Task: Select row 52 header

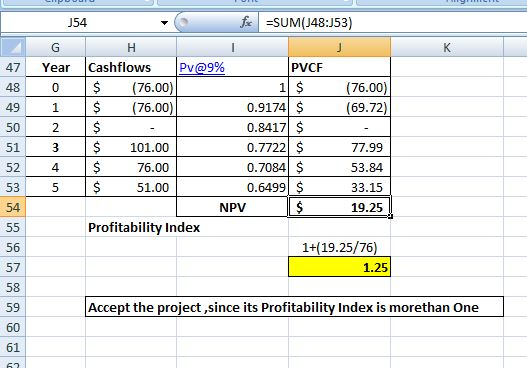Action: (13, 167)
